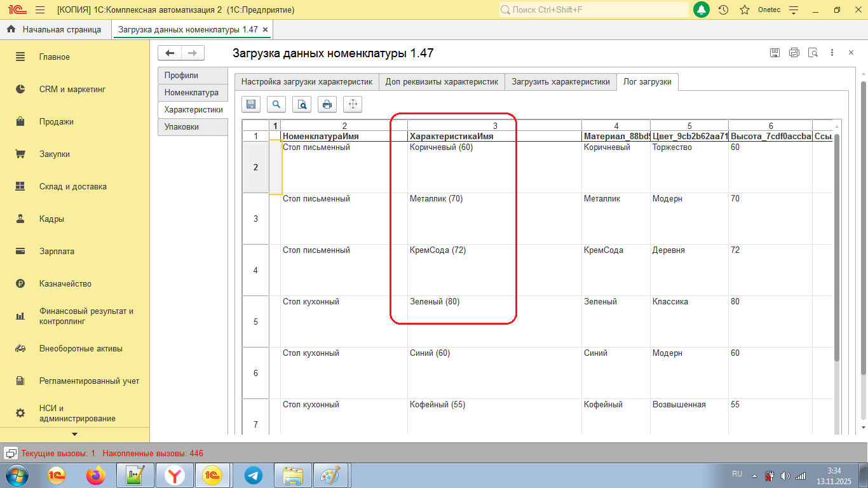Select column 4 via its header number
868x488 pixels.
point(616,126)
